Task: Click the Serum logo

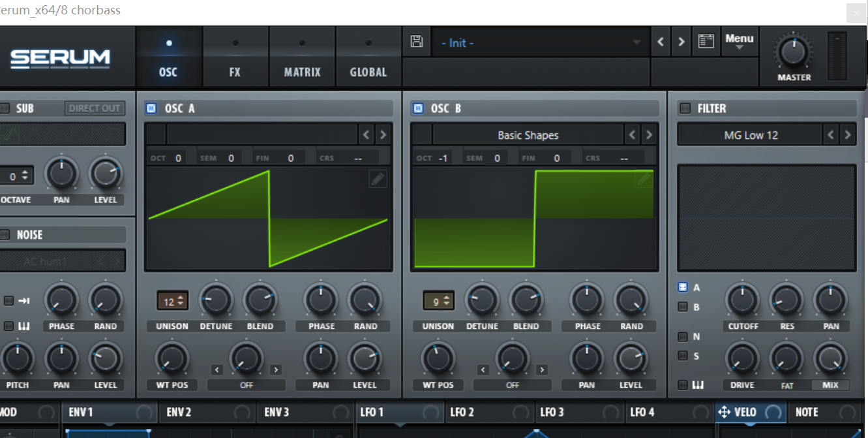Action: [x=60, y=59]
